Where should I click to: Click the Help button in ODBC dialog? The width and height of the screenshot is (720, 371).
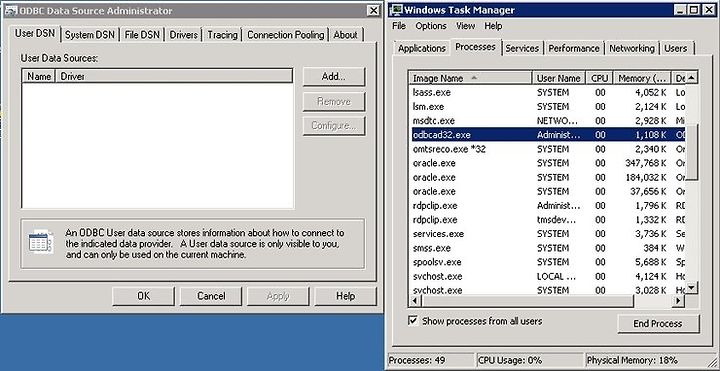point(345,296)
